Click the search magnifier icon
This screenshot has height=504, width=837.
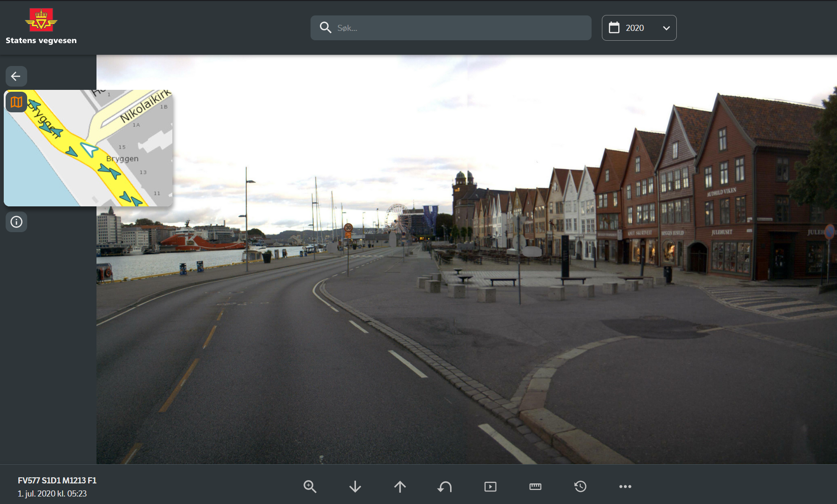pyautogui.click(x=326, y=28)
